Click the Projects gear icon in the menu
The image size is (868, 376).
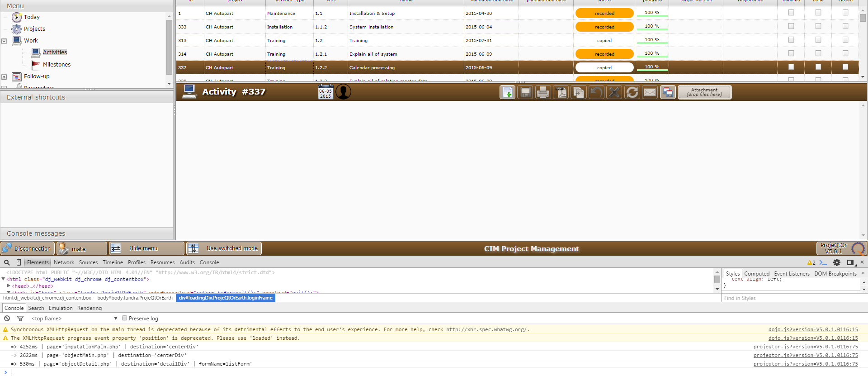17,29
